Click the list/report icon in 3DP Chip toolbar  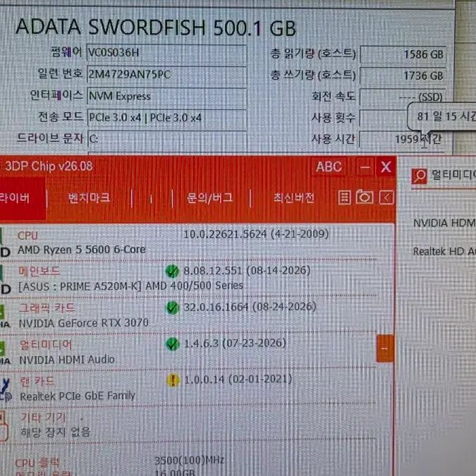click(x=344, y=197)
